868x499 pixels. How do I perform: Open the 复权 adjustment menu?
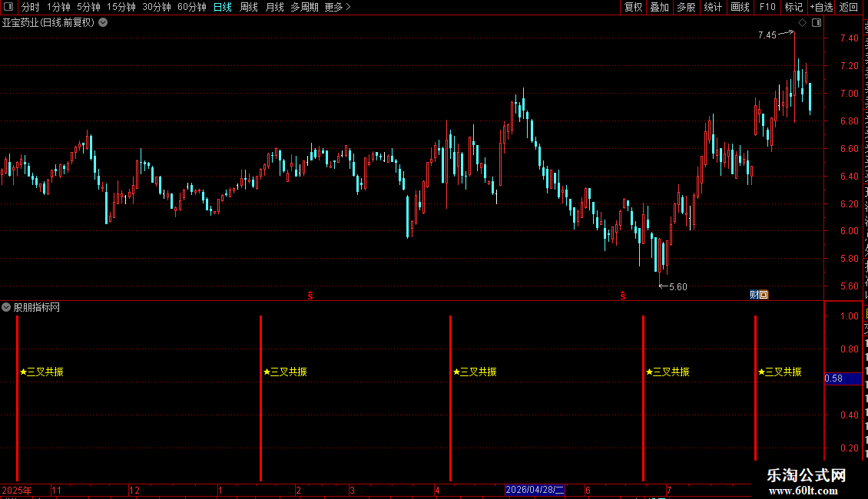point(633,7)
